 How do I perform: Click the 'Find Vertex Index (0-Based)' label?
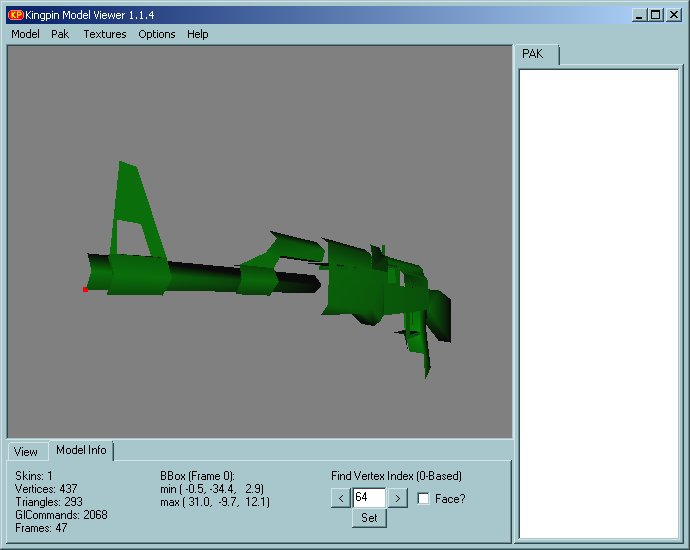396,476
